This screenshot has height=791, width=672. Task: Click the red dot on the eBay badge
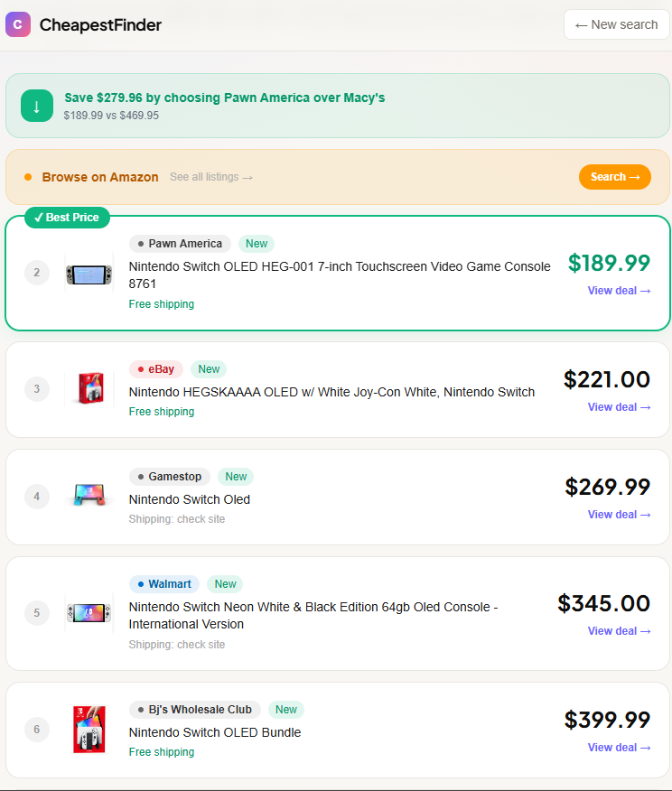tap(142, 368)
